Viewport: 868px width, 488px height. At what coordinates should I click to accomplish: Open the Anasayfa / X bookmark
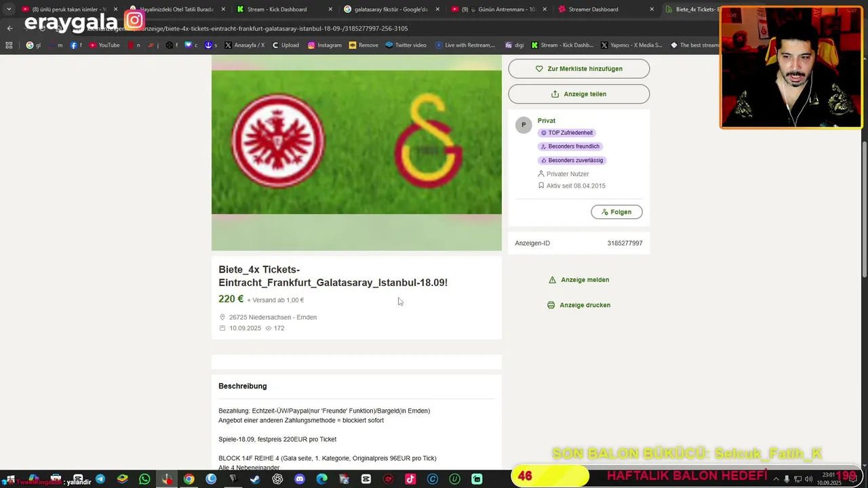coord(244,45)
